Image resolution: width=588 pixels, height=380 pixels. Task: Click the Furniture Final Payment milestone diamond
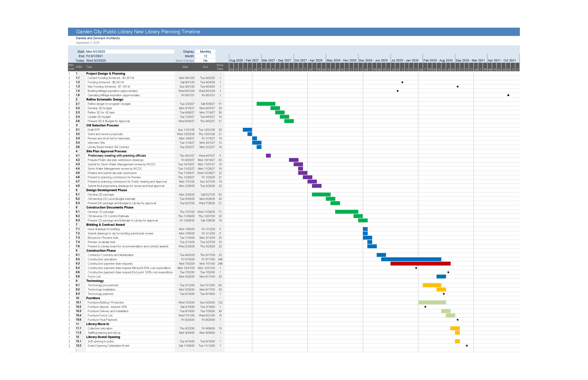tap(458, 320)
